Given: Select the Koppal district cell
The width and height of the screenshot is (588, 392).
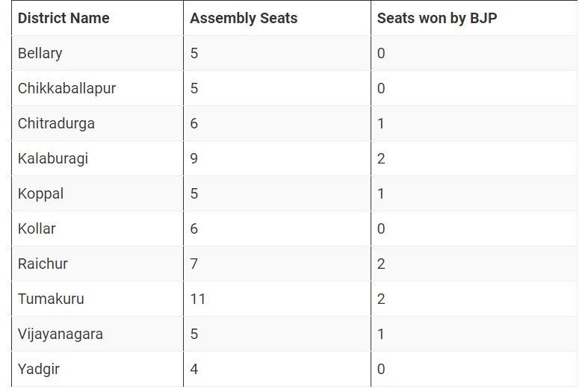Looking at the screenshot, I should point(41,194).
